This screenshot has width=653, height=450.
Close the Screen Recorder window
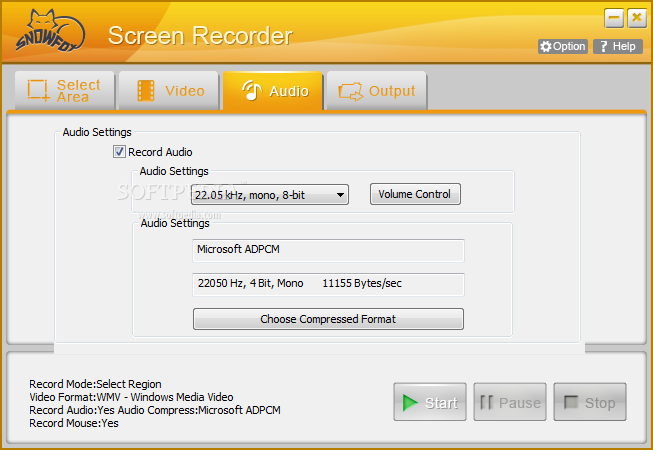(637, 18)
